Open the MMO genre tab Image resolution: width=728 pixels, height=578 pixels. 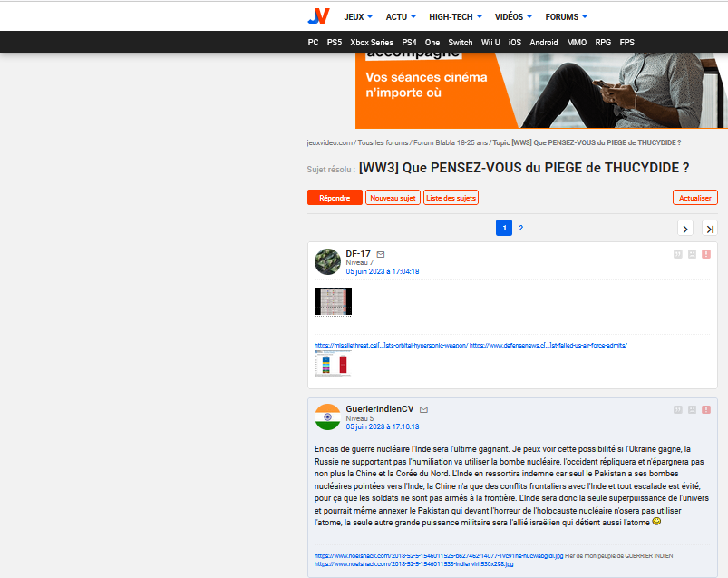tap(577, 43)
